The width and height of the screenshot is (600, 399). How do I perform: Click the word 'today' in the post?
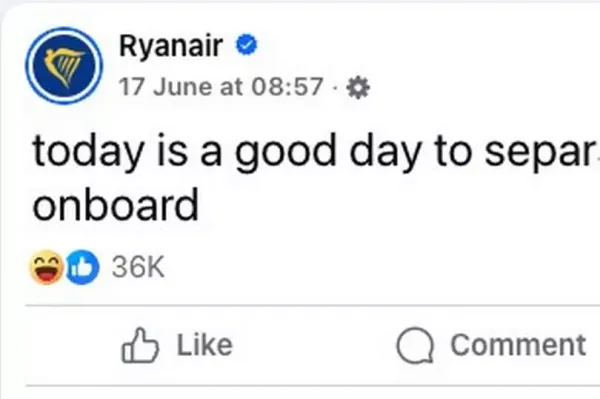pyautogui.click(x=88, y=151)
